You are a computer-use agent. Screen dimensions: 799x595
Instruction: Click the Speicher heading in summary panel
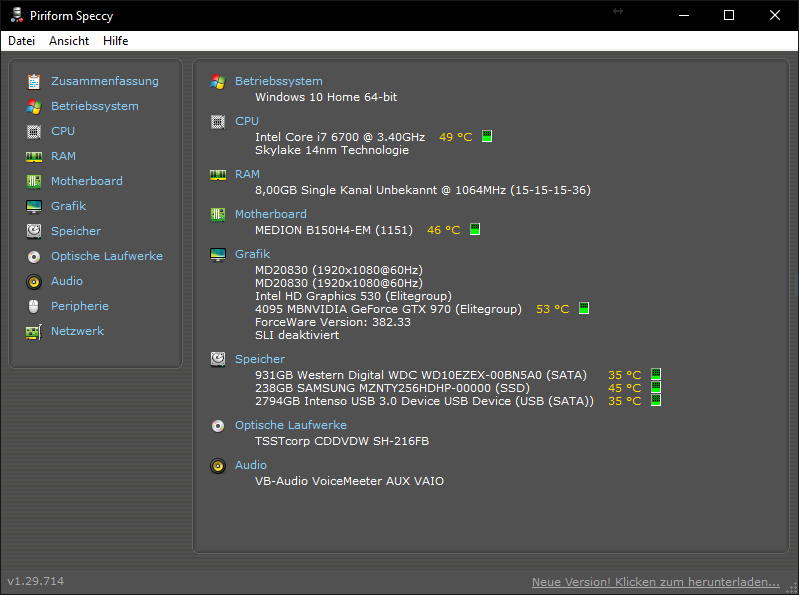pos(260,359)
